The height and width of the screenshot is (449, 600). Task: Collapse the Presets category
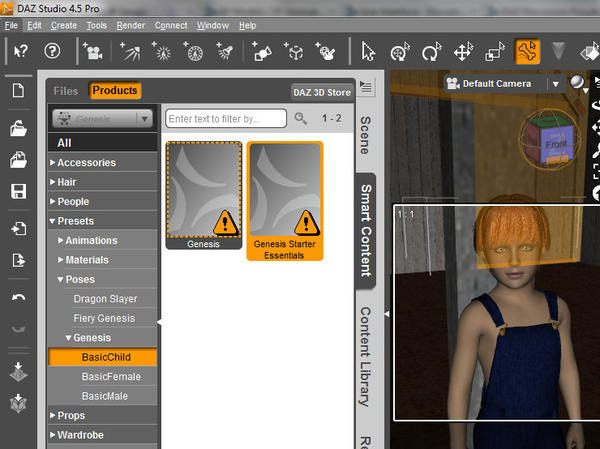53,221
